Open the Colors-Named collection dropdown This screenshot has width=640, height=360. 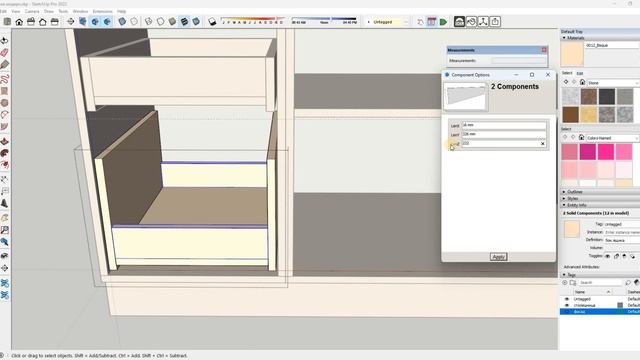click(x=613, y=138)
